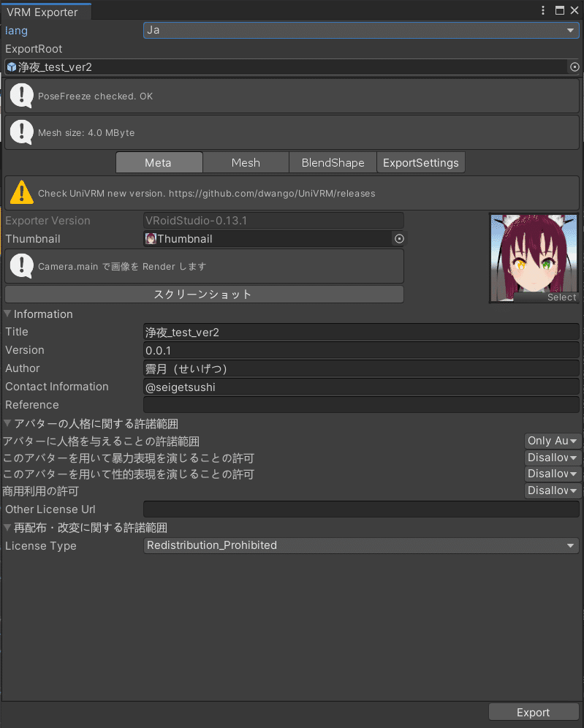This screenshot has width=584, height=728.
Task: Click the Thumbnail label
Action: pos(32,238)
